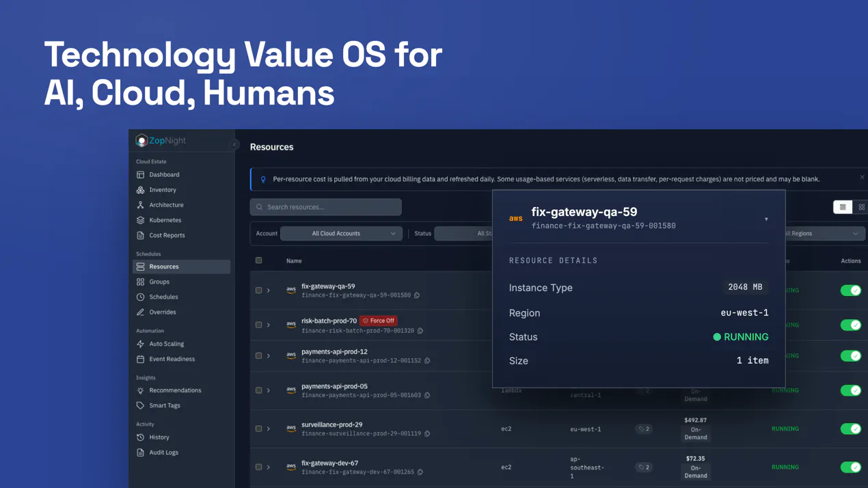Check the fix-gateway-dev-67 row checkbox

tap(258, 467)
